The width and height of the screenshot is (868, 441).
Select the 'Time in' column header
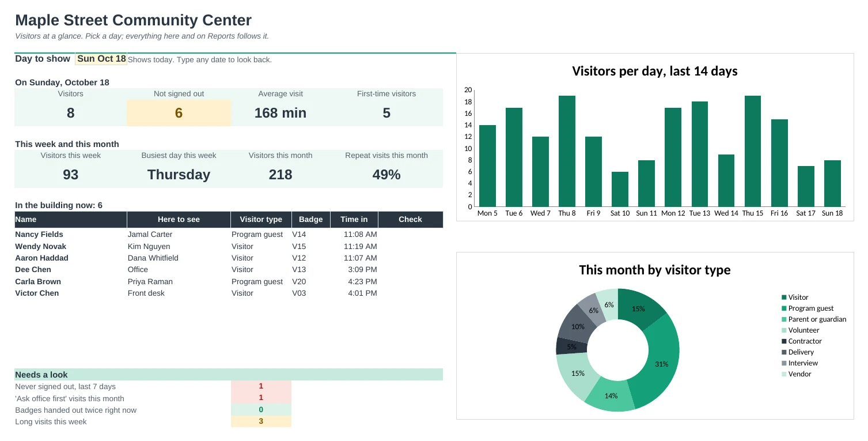tap(354, 220)
